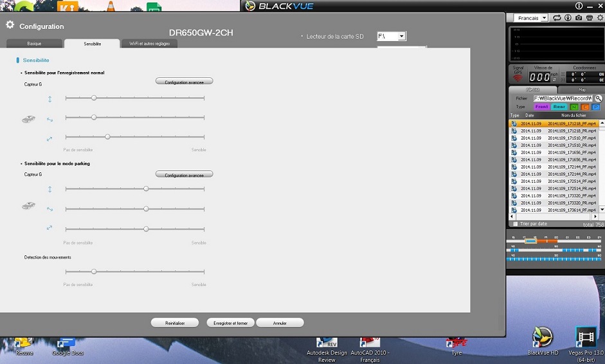
Task: Select file 20141109_171510_PR.mp4
Action: pyautogui.click(x=554, y=145)
